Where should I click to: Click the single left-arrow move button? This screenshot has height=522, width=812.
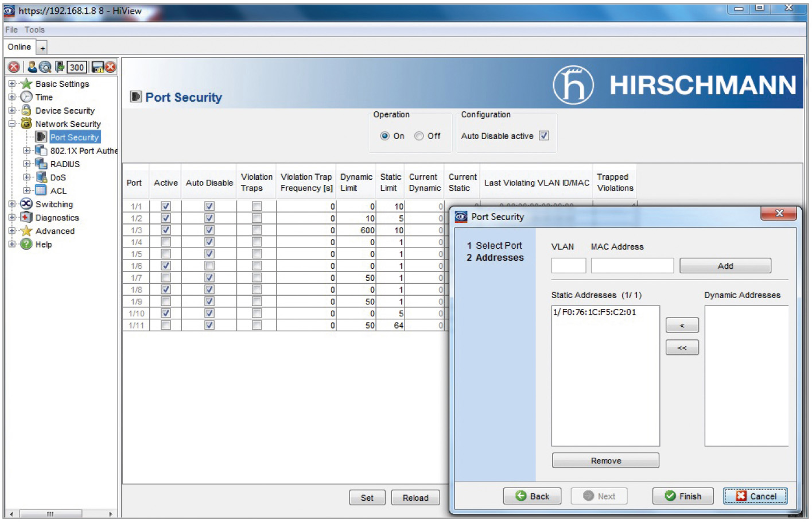[x=682, y=326]
